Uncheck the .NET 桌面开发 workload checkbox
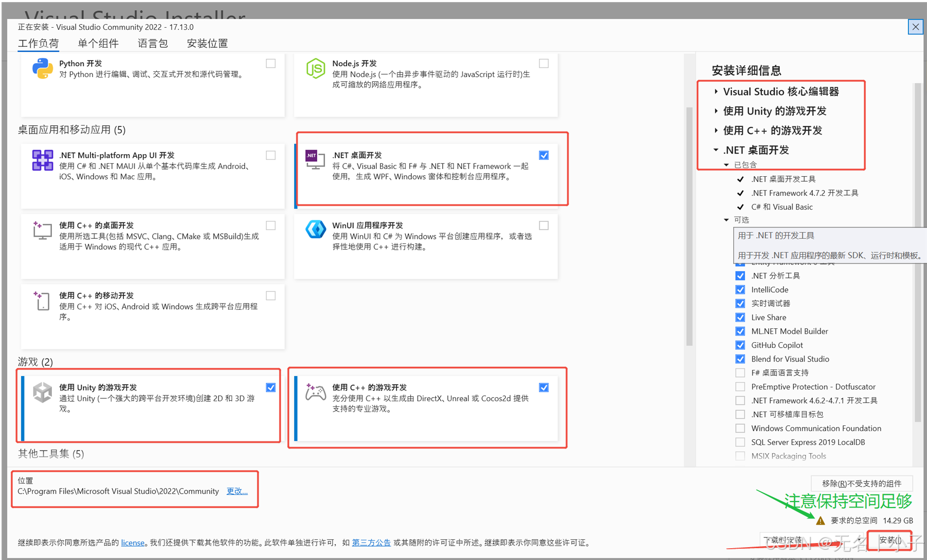The width and height of the screenshot is (927, 560). pos(543,155)
